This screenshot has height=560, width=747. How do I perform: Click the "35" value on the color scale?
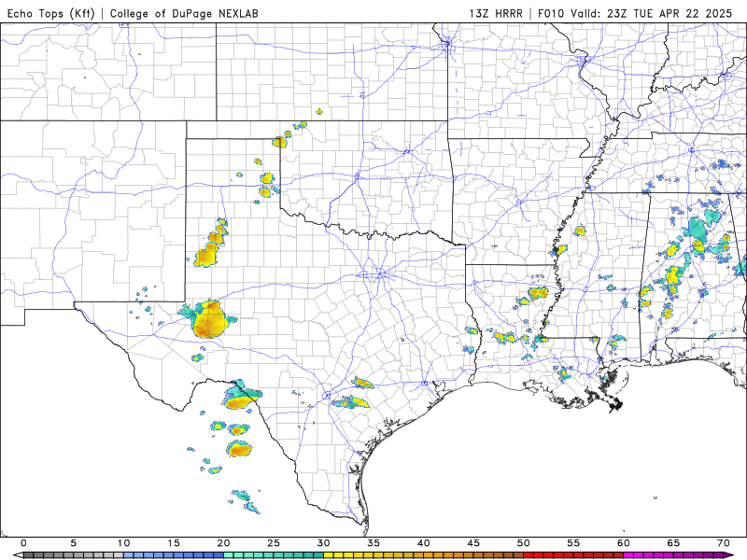374,543
